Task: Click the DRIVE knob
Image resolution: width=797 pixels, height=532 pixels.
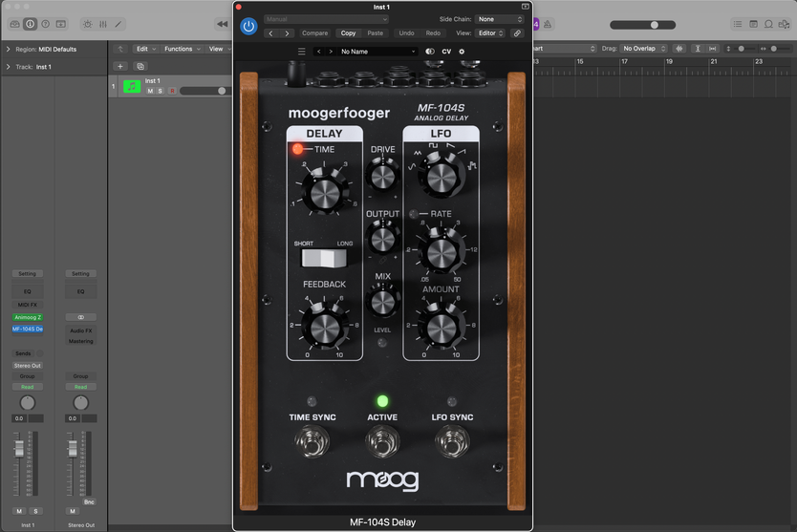Action: (x=382, y=177)
